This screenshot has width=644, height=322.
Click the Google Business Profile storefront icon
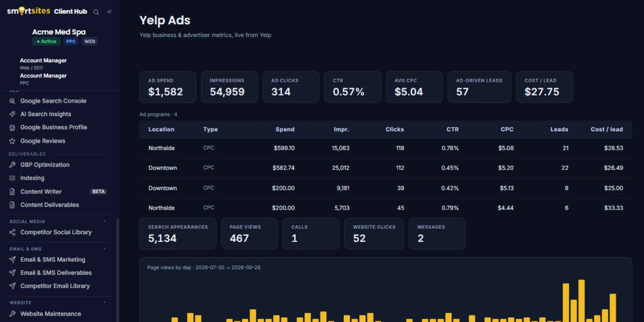(x=12, y=127)
